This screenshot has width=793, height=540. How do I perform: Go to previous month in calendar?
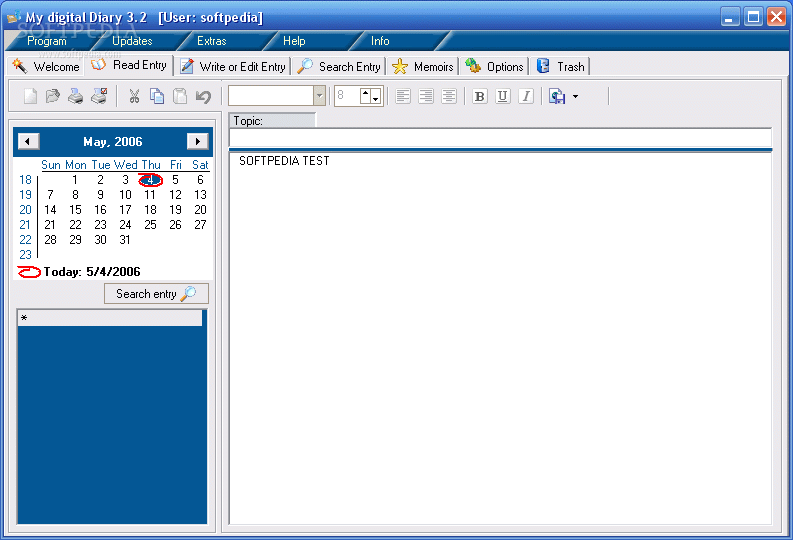(28, 141)
